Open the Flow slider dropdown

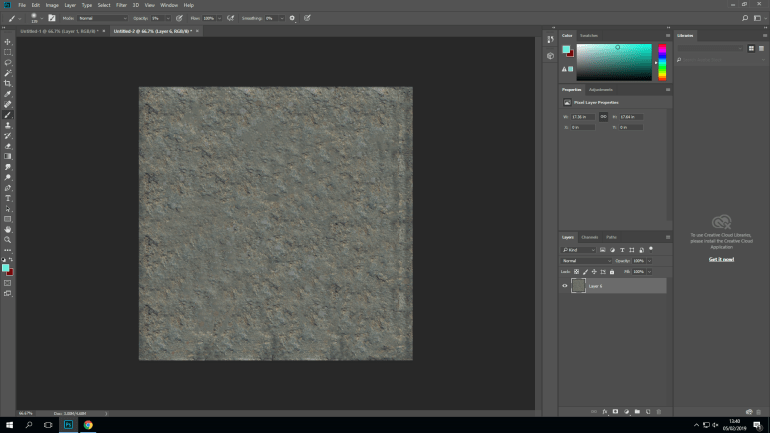pos(220,18)
